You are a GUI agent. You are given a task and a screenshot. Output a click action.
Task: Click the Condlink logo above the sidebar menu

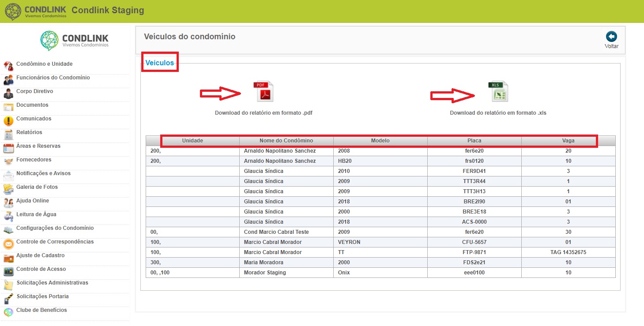[74, 41]
